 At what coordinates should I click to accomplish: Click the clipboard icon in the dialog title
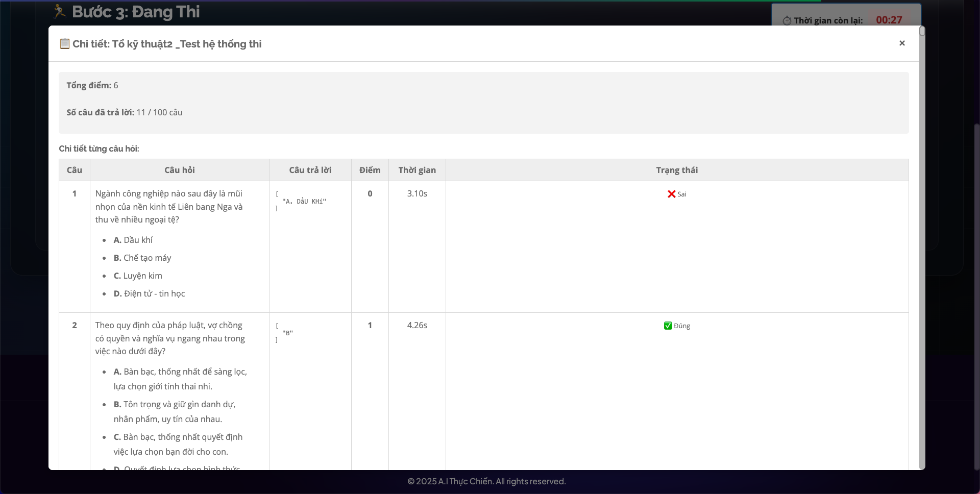[x=65, y=44]
